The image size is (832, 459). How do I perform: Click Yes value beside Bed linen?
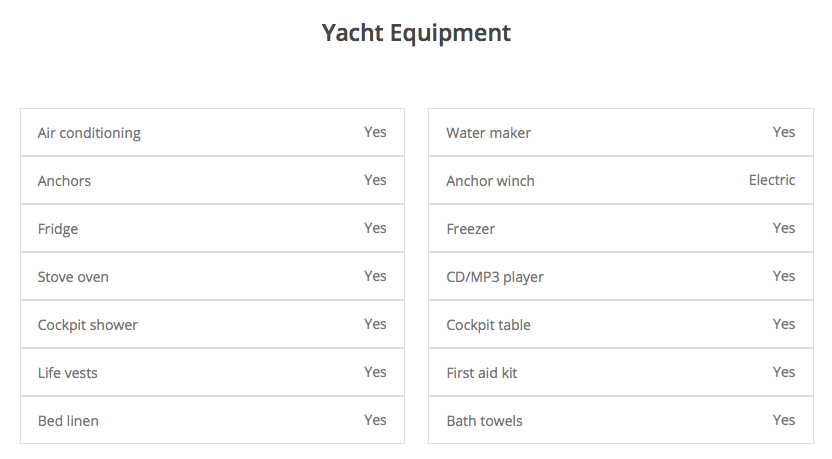tap(375, 420)
